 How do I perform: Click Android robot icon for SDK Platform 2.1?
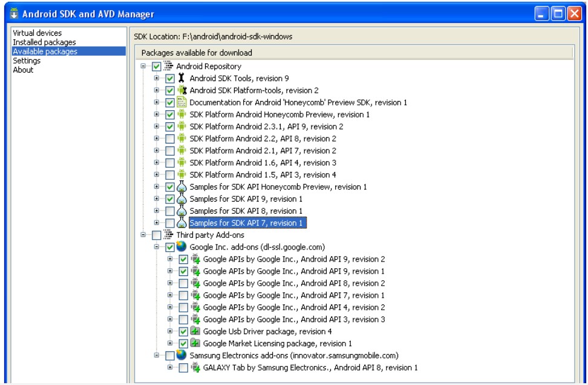tap(181, 150)
